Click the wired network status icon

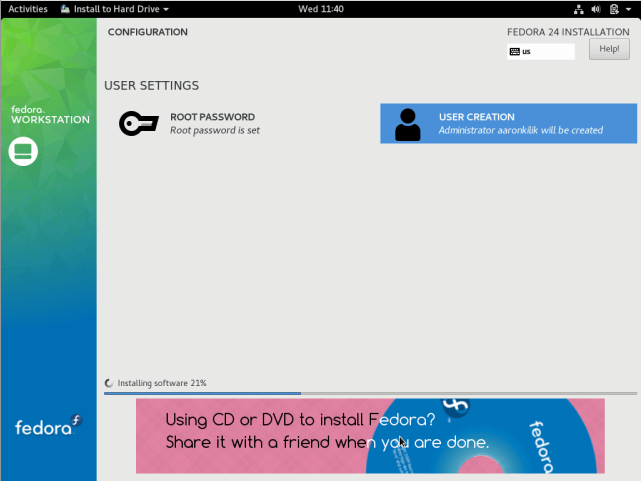click(578, 9)
